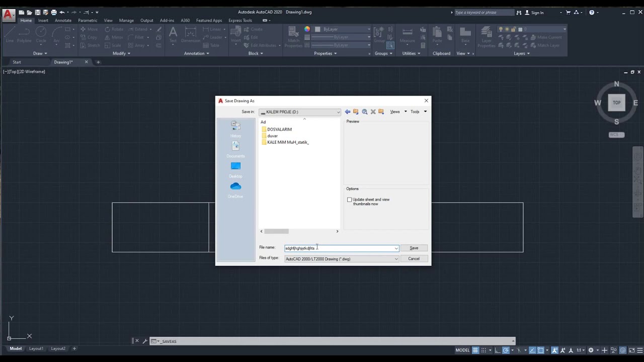Click Search the Web icon in Save dialog
This screenshot has width=644, height=362.
pos(365,112)
